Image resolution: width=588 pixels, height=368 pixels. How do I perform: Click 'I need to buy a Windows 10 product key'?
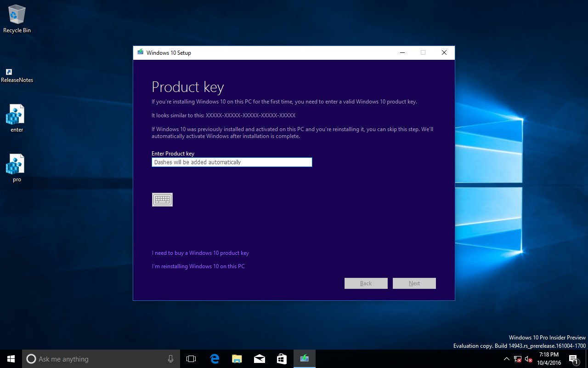(x=200, y=253)
